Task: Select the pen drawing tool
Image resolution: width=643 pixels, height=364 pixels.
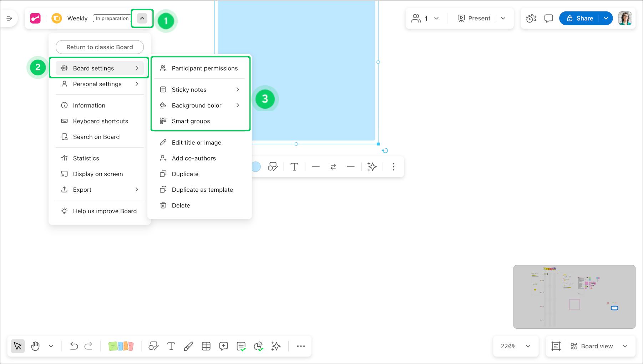Action: pyautogui.click(x=188, y=346)
